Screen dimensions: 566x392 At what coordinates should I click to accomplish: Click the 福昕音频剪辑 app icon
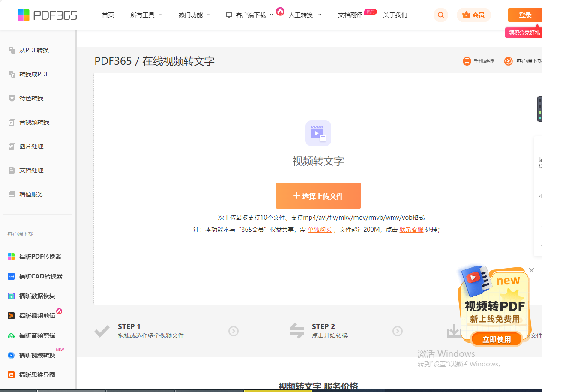coord(11,335)
